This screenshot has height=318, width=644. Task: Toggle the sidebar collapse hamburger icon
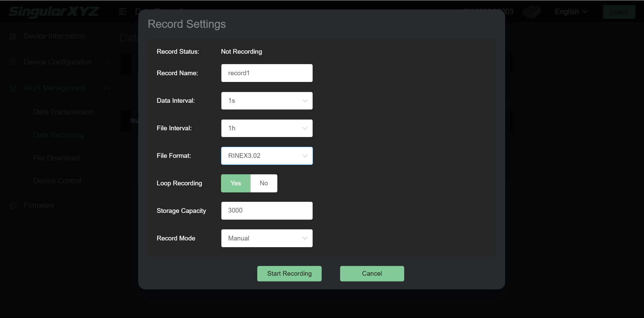tap(123, 12)
